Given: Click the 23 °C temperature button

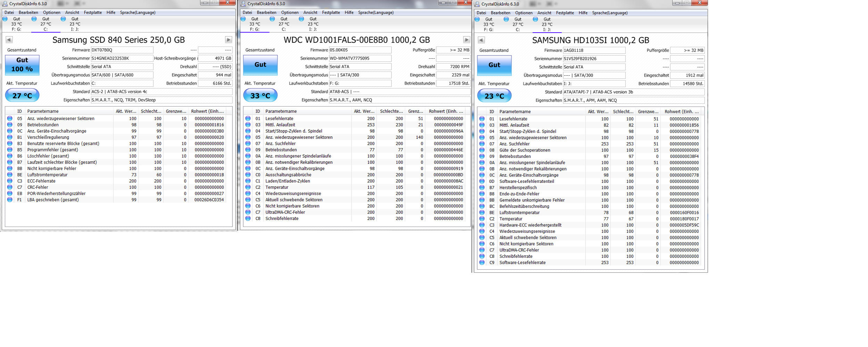Looking at the screenshot, I should point(494,96).
